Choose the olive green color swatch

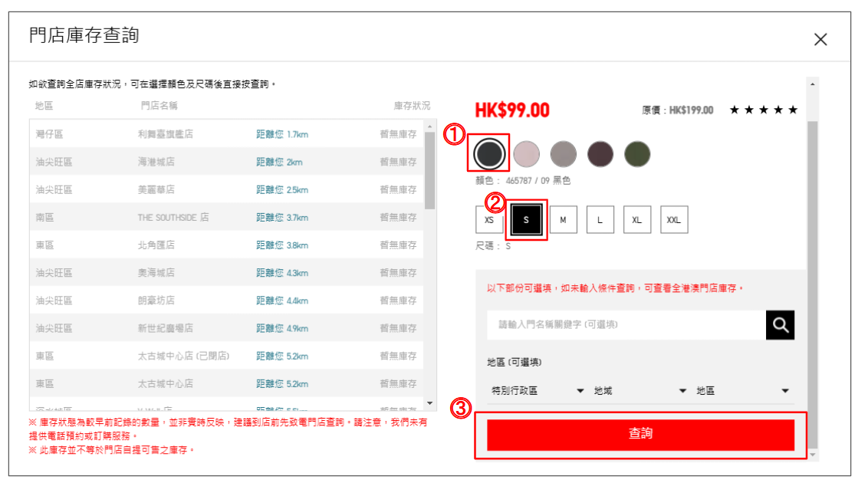coord(636,154)
